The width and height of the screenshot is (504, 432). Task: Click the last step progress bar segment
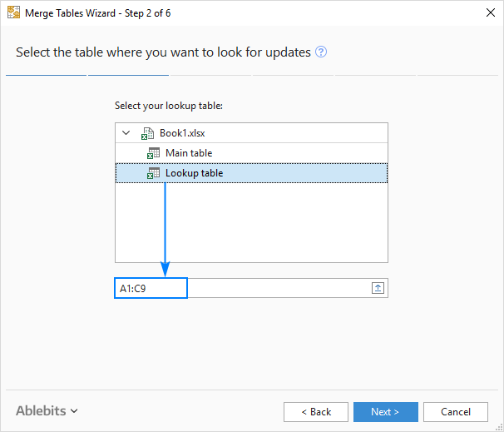(457, 75)
